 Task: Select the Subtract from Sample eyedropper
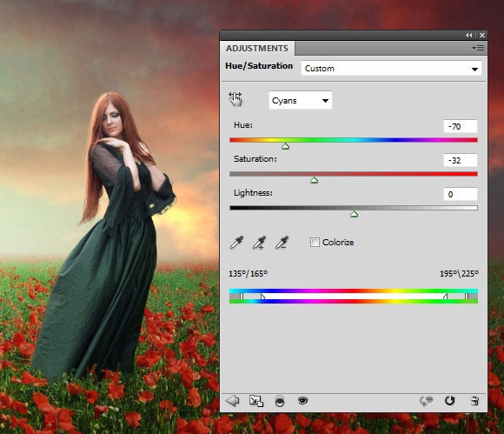pyautogui.click(x=282, y=243)
